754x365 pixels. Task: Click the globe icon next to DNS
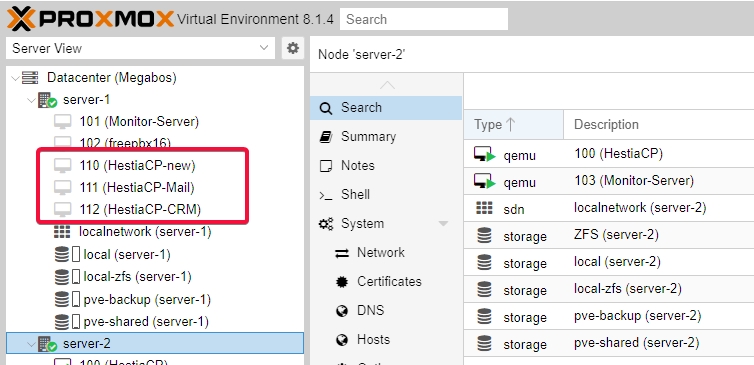(342, 311)
